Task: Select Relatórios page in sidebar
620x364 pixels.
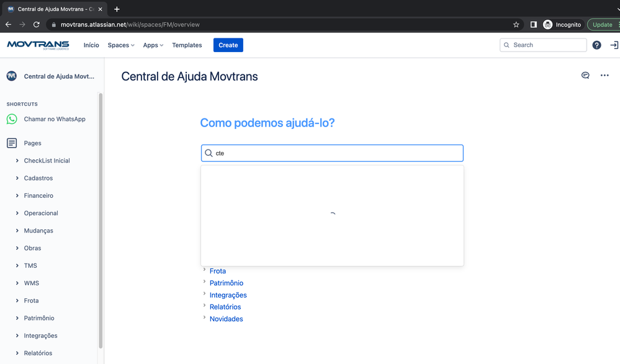Action: 38,353
